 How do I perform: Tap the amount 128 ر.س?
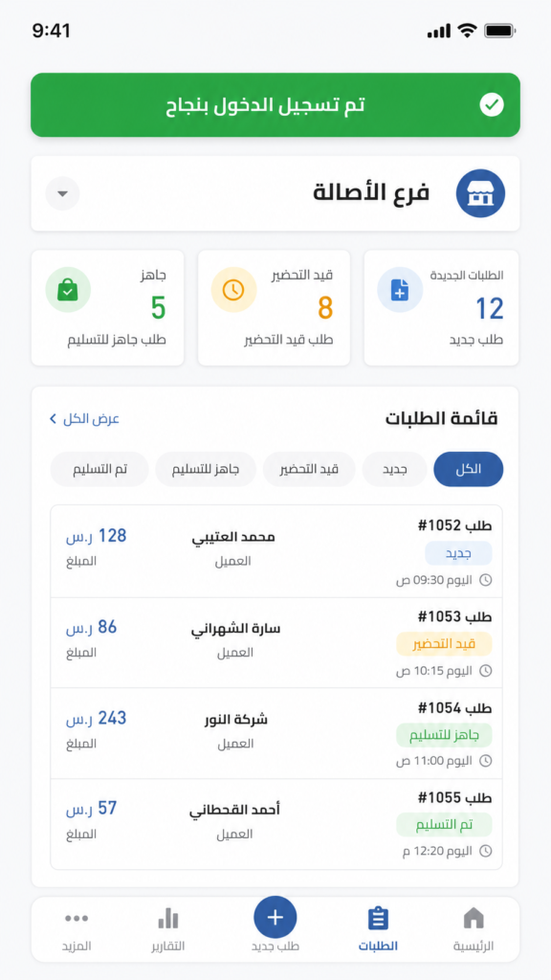click(x=97, y=536)
